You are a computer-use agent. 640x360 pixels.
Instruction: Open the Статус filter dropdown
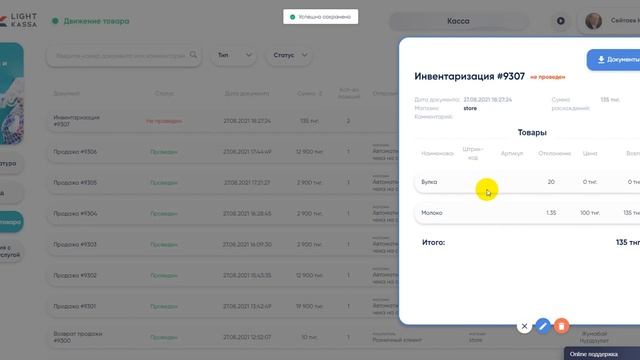point(289,55)
